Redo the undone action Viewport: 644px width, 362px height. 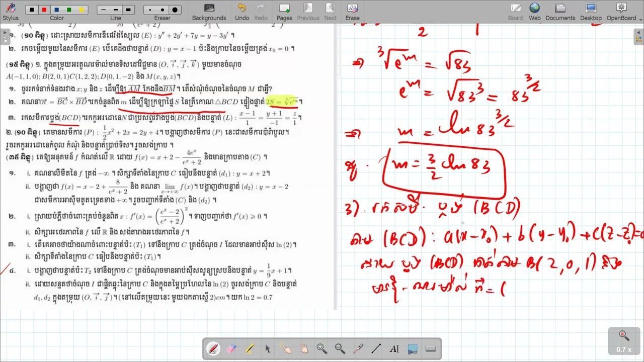261,12
